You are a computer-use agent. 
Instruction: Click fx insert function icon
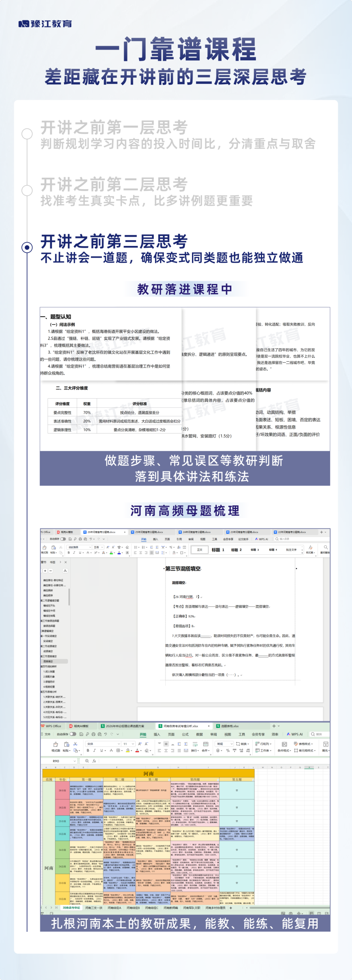[94, 761]
